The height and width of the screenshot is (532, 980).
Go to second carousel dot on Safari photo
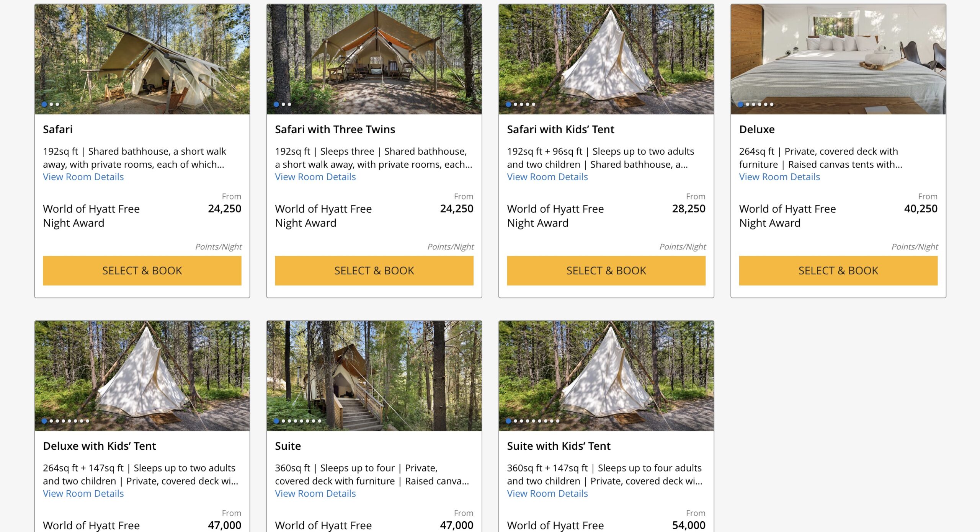point(51,104)
